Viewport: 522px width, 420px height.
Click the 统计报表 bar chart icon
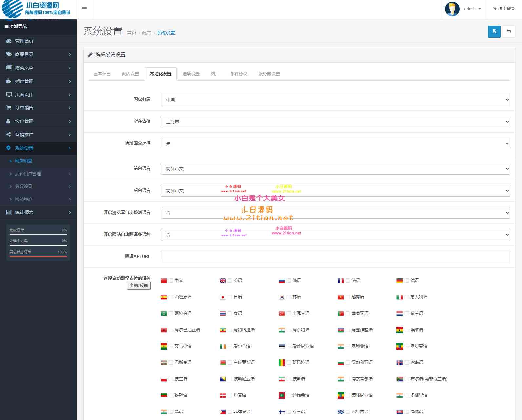9,212
